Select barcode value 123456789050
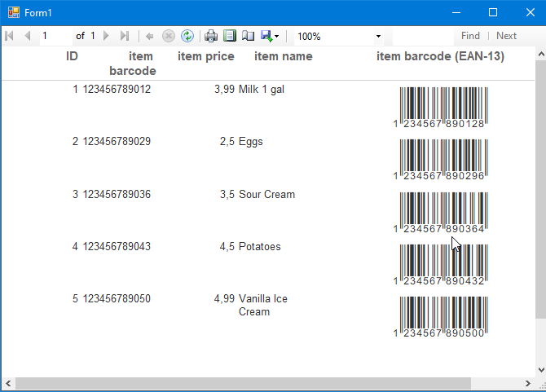Screen dimensions: 546x392 [x=117, y=299]
